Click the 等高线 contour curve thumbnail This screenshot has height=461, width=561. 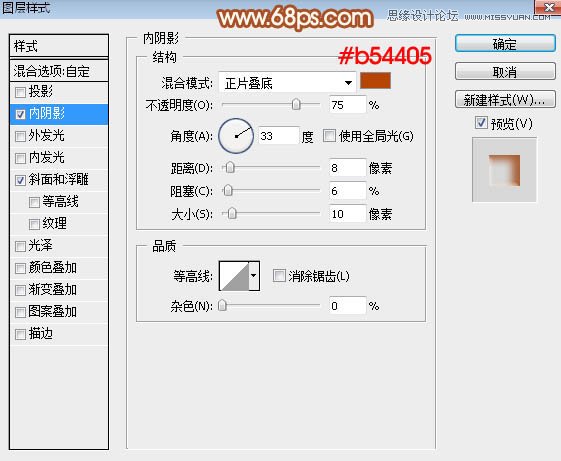click(234, 276)
